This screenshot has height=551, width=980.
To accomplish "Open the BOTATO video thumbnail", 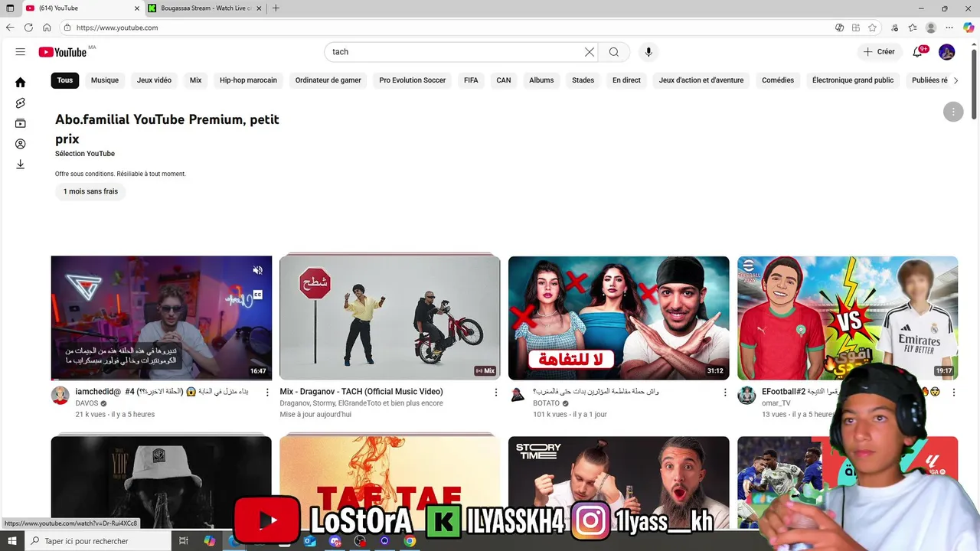I will pyautogui.click(x=619, y=318).
